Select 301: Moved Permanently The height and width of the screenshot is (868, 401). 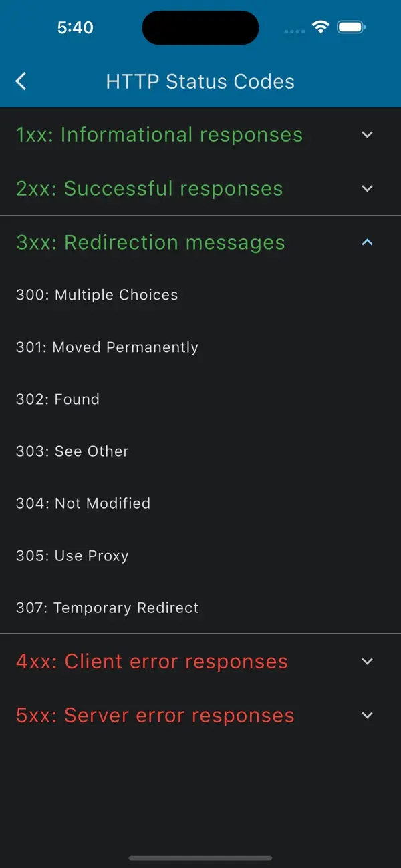pyautogui.click(x=107, y=347)
